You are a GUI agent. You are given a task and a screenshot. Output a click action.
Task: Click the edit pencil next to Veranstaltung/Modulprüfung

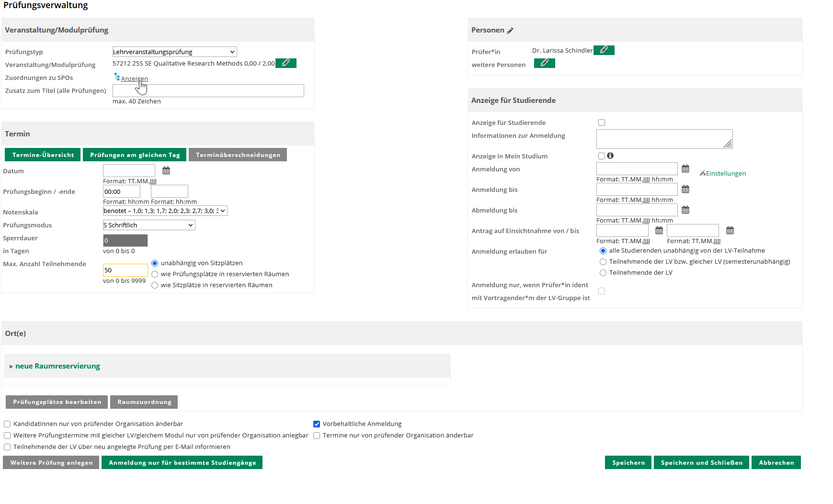tap(285, 63)
